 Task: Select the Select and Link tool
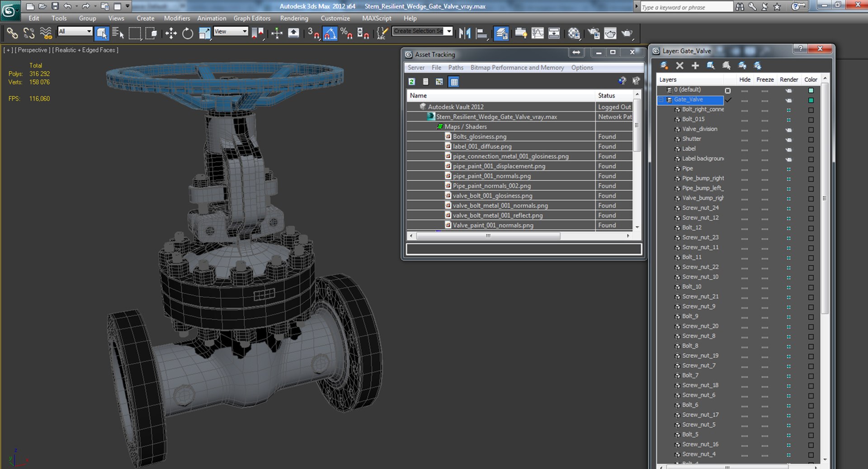(12, 33)
